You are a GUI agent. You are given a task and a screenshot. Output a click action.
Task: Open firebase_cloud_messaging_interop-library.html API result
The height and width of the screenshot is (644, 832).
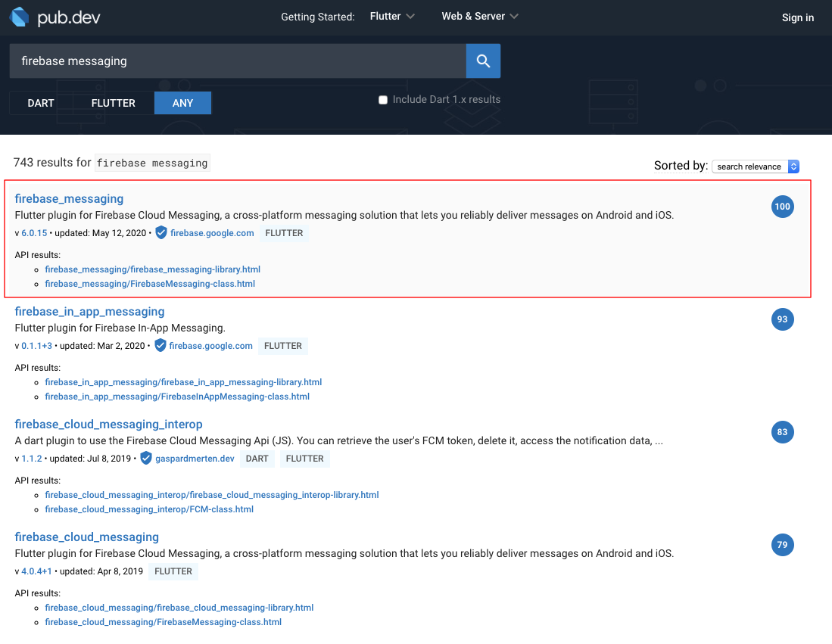[x=212, y=495]
